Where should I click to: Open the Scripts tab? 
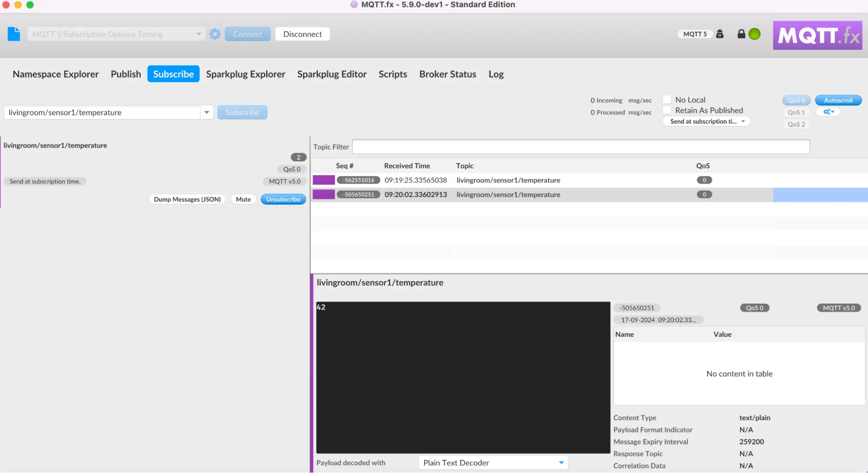click(x=393, y=74)
